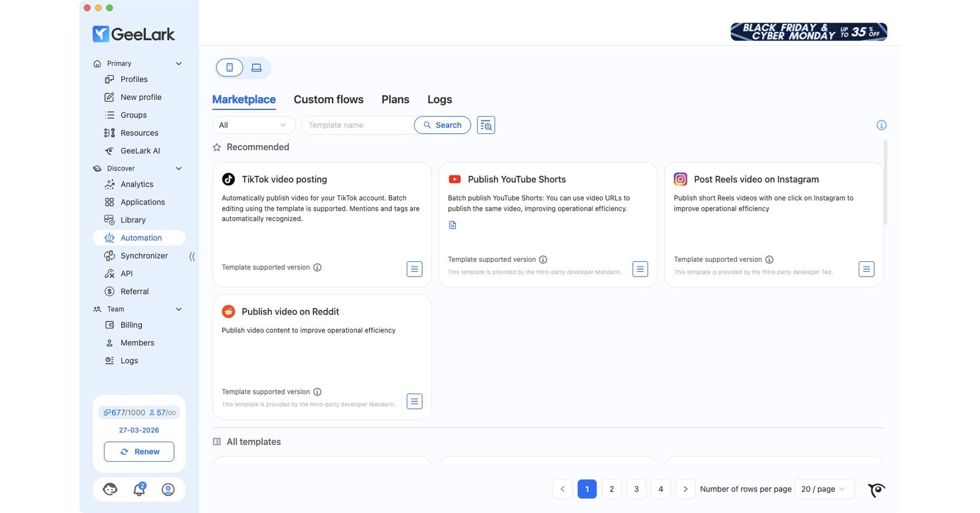Collapse the sidebar with the double arrows

(192, 256)
